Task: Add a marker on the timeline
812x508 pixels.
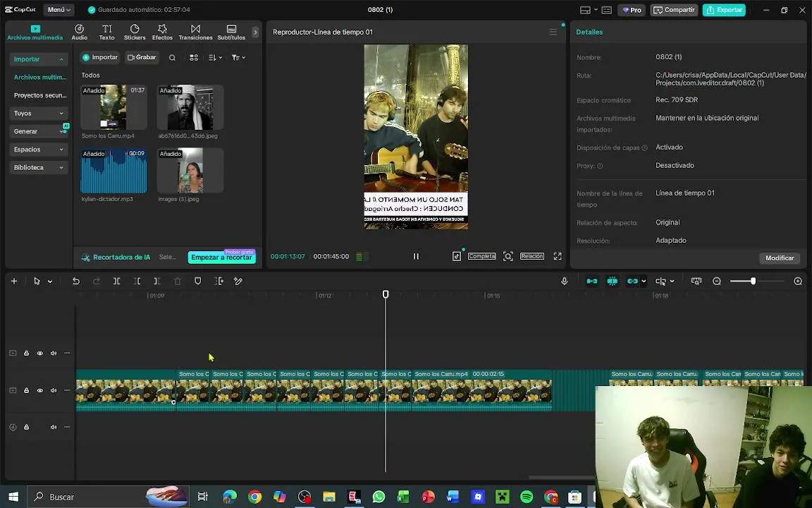Action: pos(198,281)
